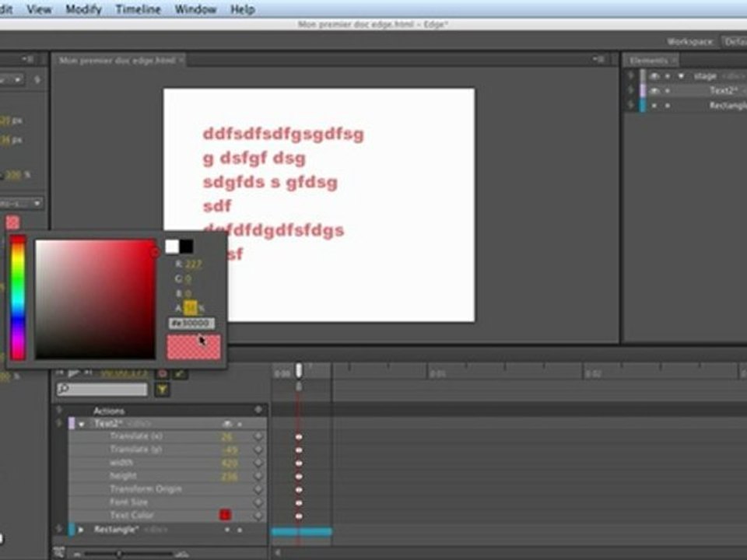The width and height of the screenshot is (747, 560).
Task: Toggle lock dot of Text2 in Elements panel
Action: (x=668, y=90)
